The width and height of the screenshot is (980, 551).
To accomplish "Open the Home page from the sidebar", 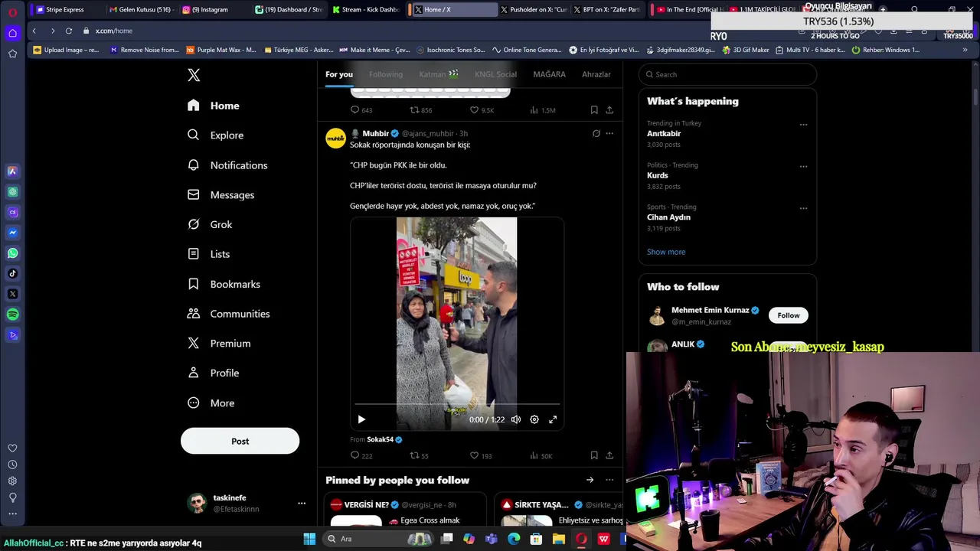I will [x=214, y=106].
